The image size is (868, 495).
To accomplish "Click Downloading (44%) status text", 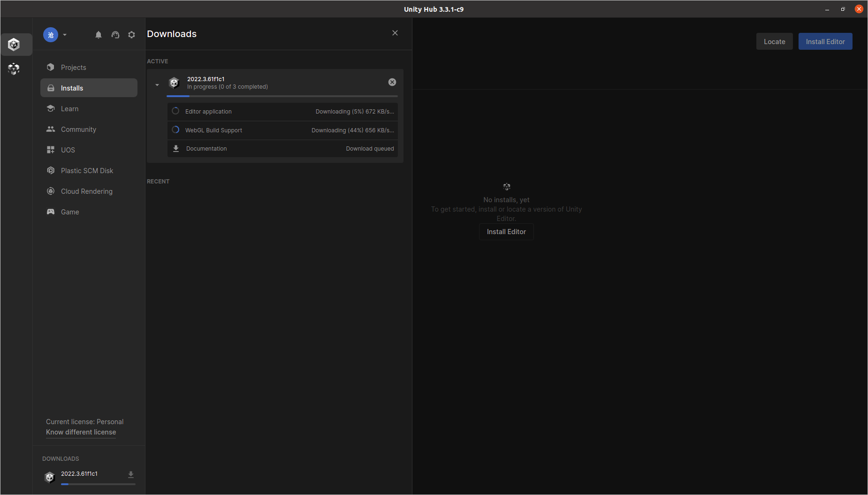I will coord(353,130).
